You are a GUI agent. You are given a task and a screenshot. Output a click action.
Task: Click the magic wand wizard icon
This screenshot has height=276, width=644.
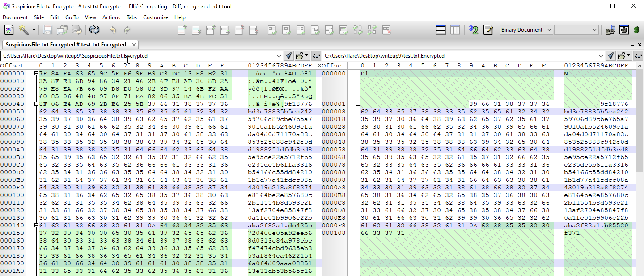point(24,30)
